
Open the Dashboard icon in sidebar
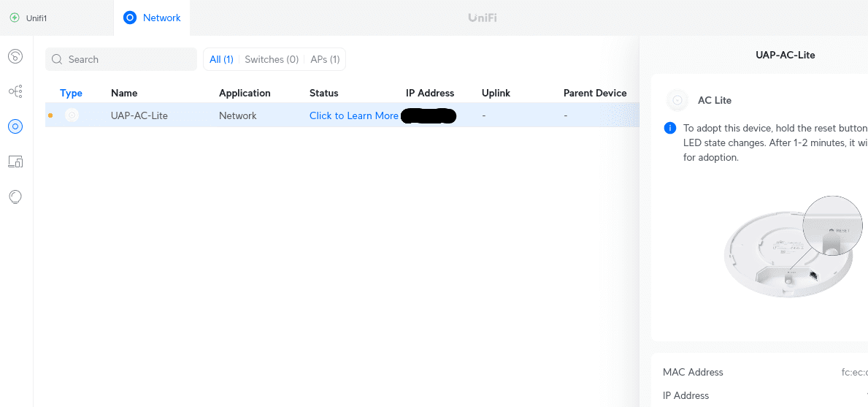pos(15,56)
